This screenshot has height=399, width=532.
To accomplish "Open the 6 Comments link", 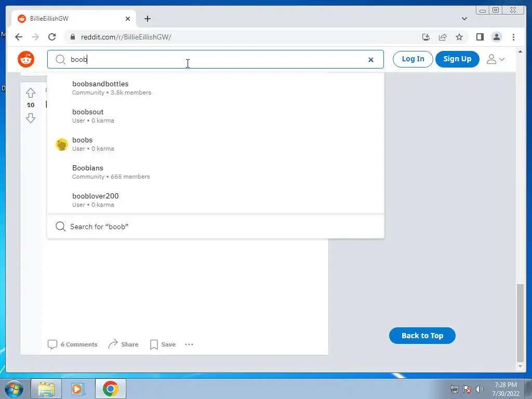I will click(x=72, y=344).
